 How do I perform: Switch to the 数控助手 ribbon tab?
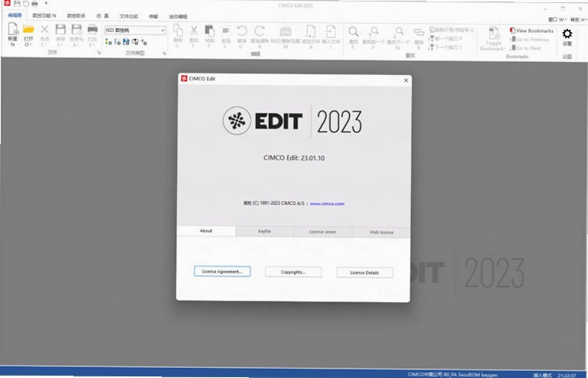[76, 16]
